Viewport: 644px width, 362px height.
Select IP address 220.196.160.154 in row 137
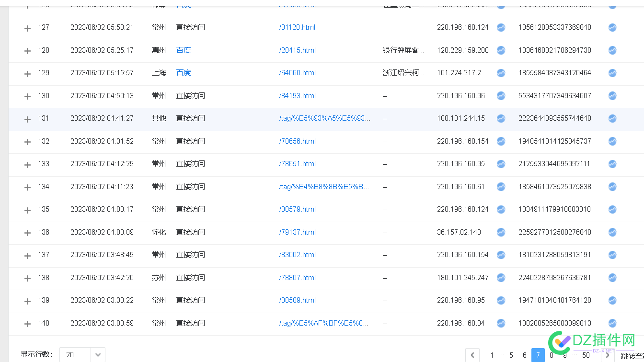pos(463,255)
